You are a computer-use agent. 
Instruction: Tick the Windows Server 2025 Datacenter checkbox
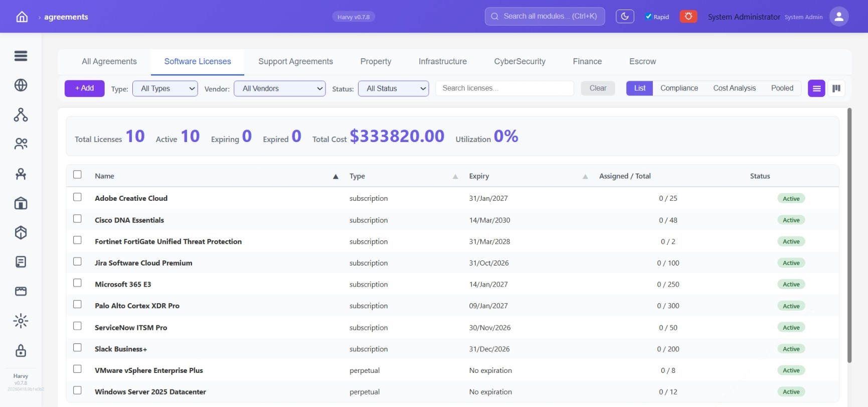(77, 390)
